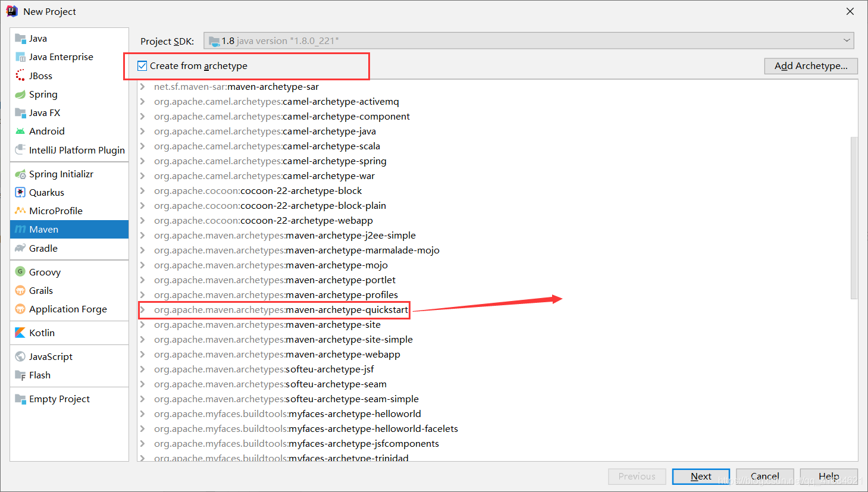Image resolution: width=868 pixels, height=492 pixels.
Task: Click the Cancel button
Action: (x=765, y=477)
